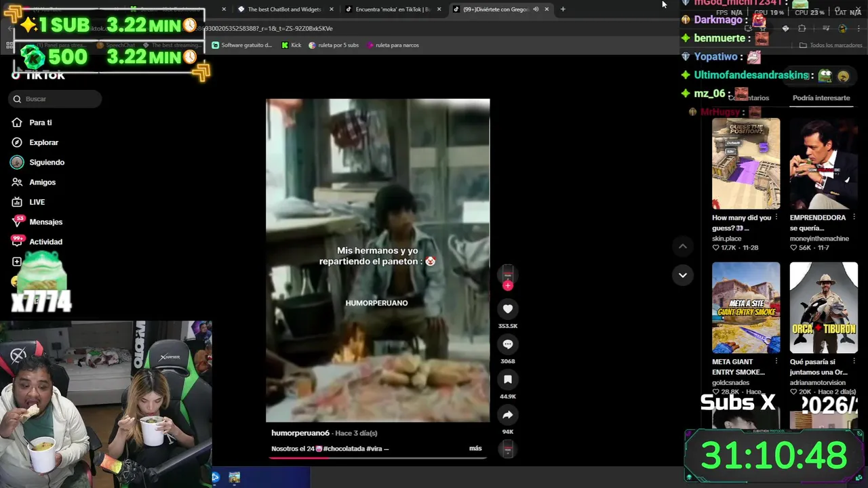Switch to Comentarios tab
This screenshot has width=868, height=488.
point(749,98)
